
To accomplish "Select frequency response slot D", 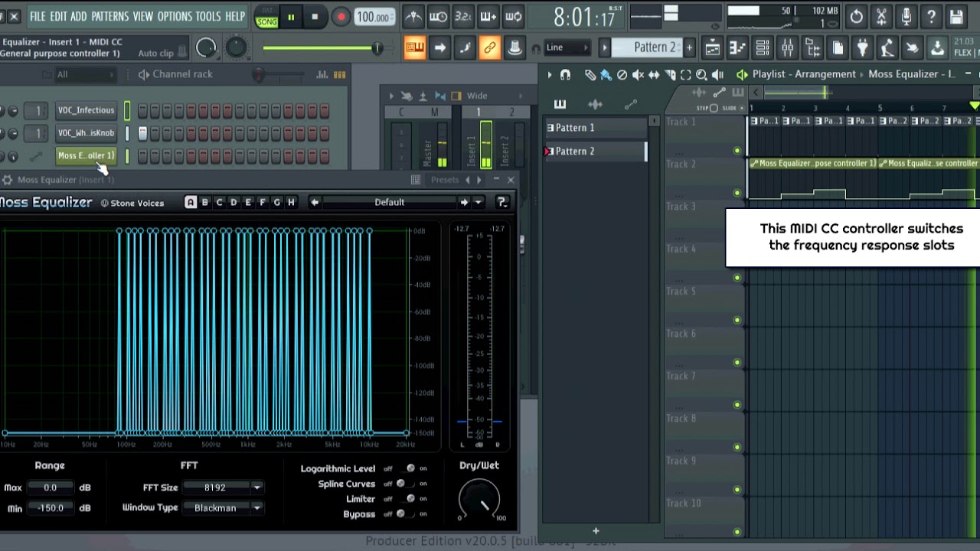I will click(x=234, y=202).
